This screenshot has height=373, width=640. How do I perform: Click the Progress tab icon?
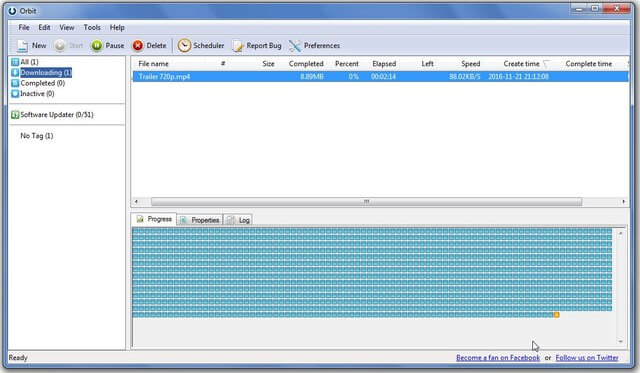click(140, 219)
